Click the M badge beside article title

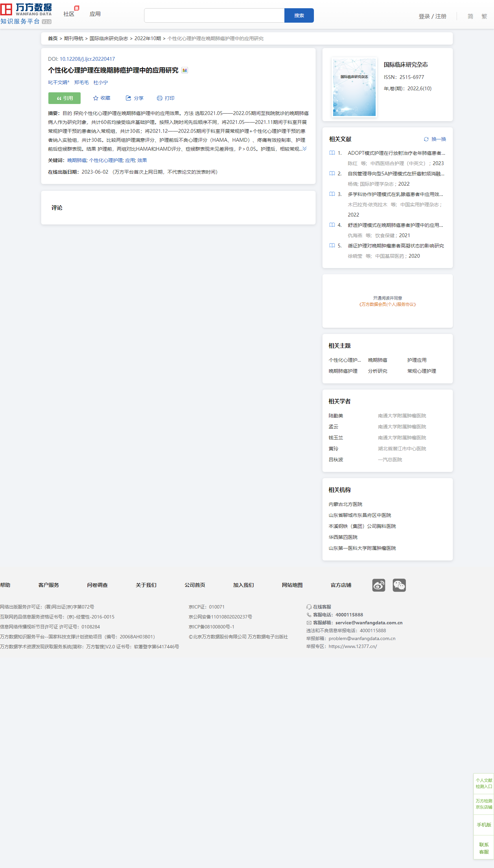pos(185,70)
